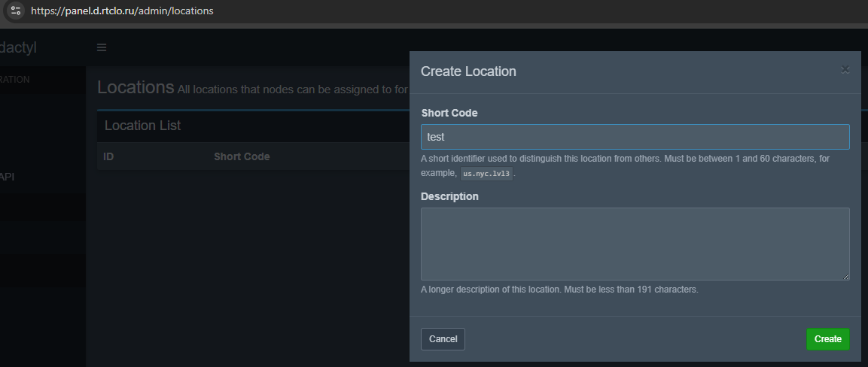Click into the Description text area

[635, 244]
